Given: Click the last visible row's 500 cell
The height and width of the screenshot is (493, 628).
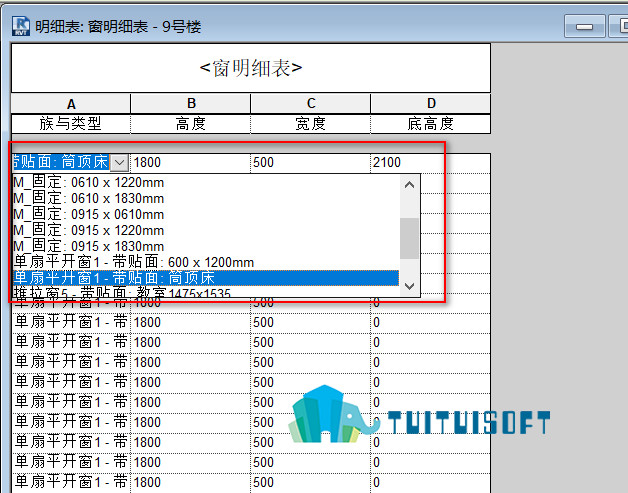Looking at the screenshot, I should [311, 482].
